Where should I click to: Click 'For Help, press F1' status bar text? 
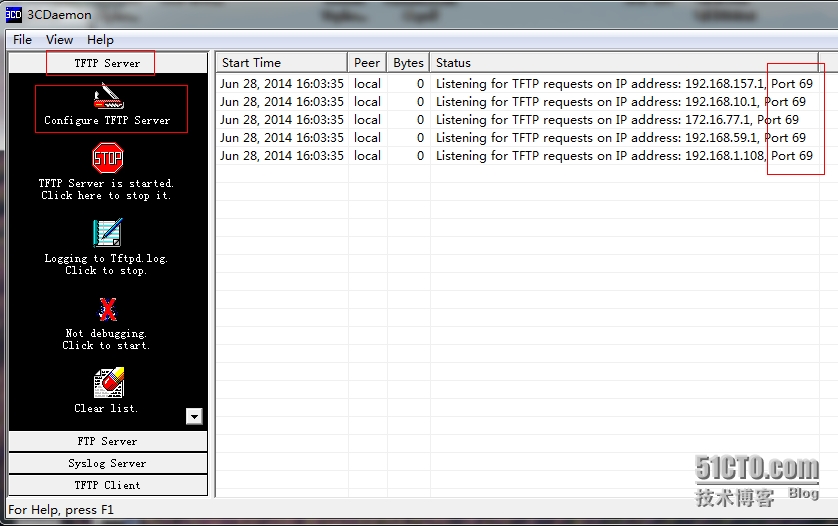click(x=61, y=509)
